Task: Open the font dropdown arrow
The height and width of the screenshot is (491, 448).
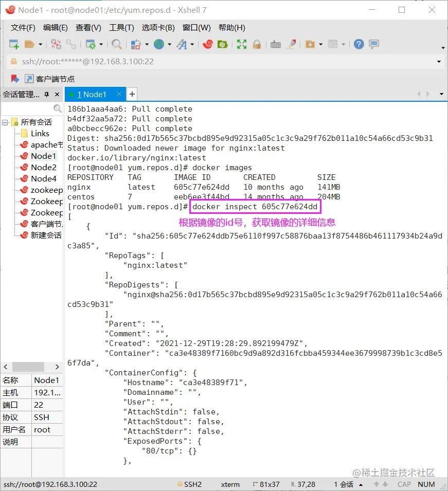Action: (x=192, y=44)
